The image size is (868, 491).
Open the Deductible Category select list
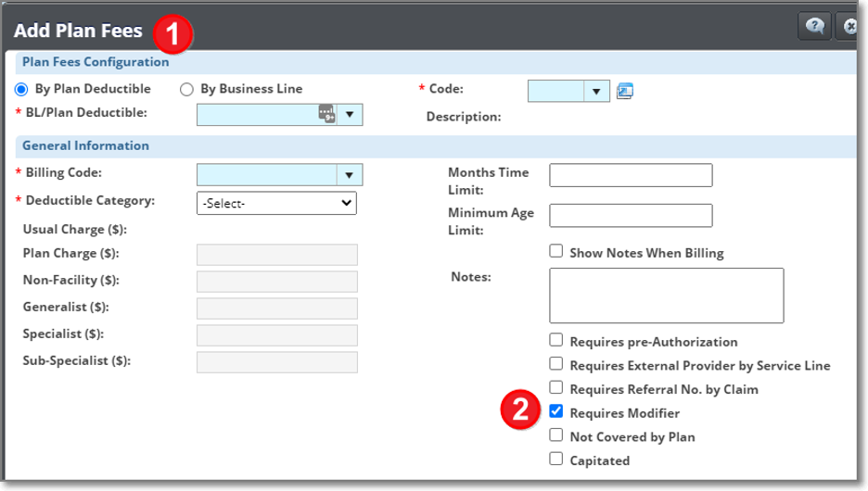click(x=276, y=203)
